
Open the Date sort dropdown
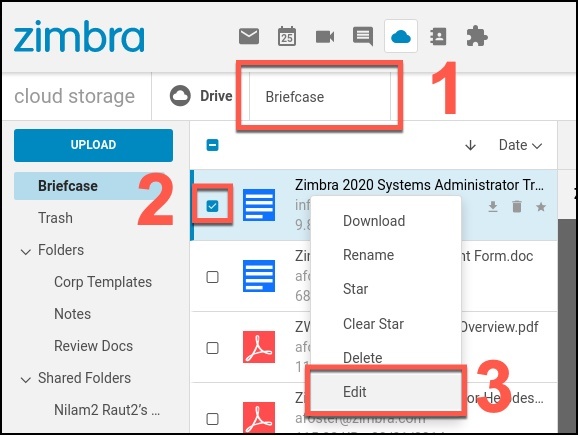[520, 145]
